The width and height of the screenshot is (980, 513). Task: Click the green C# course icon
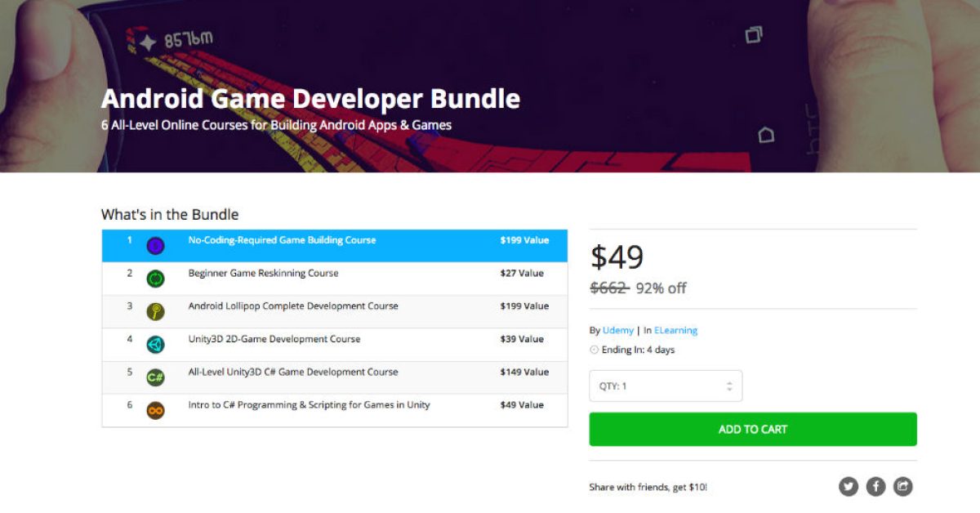155,377
